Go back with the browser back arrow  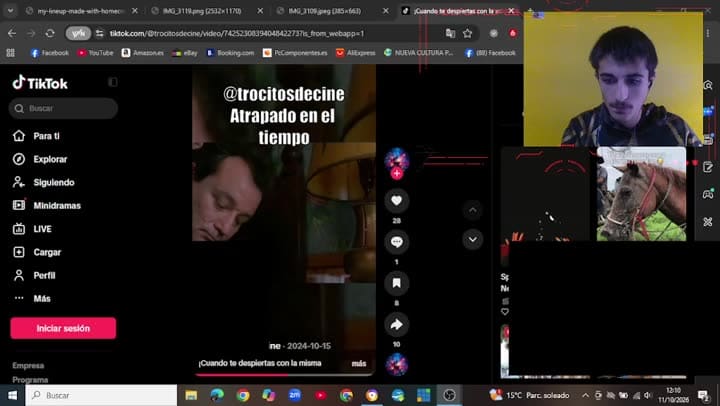pyautogui.click(x=12, y=33)
